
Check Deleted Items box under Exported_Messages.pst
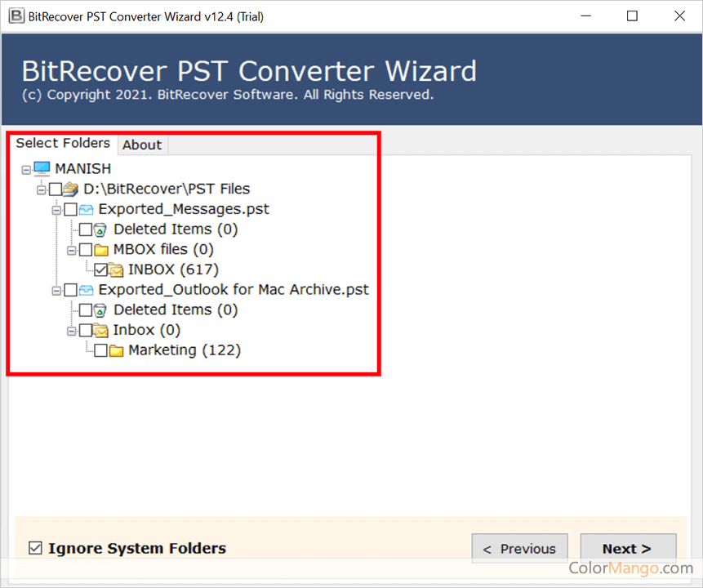[85, 229]
